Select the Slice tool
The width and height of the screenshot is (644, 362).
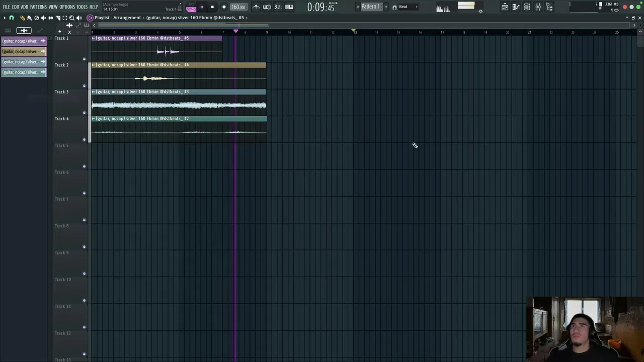[x=58, y=18]
